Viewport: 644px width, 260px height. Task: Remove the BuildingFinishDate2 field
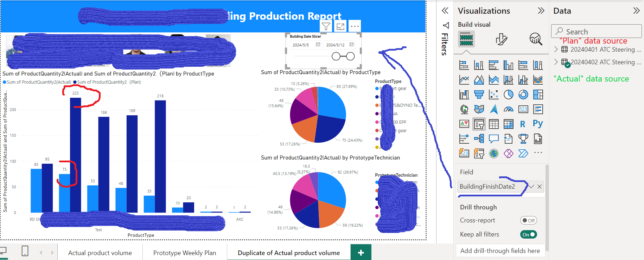[x=540, y=187]
